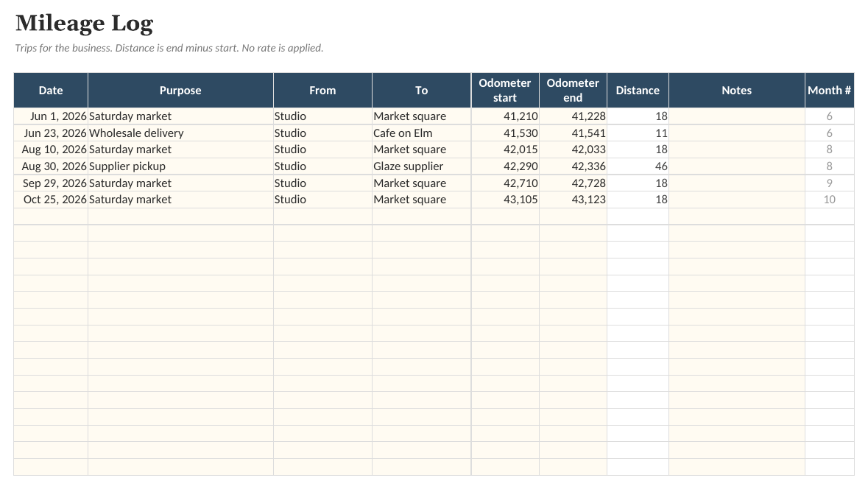Image resolution: width=868 pixels, height=489 pixels.
Task: Click the month number 10 cell
Action: click(x=829, y=200)
